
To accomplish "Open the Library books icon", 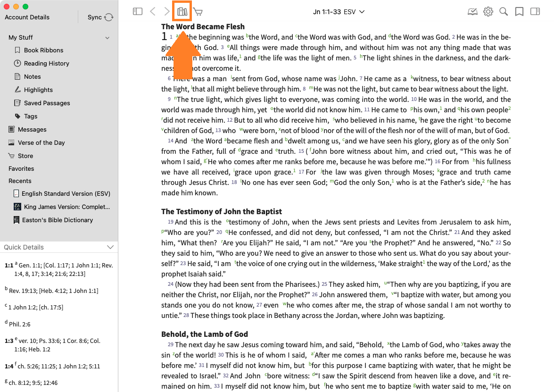I will 182,12.
